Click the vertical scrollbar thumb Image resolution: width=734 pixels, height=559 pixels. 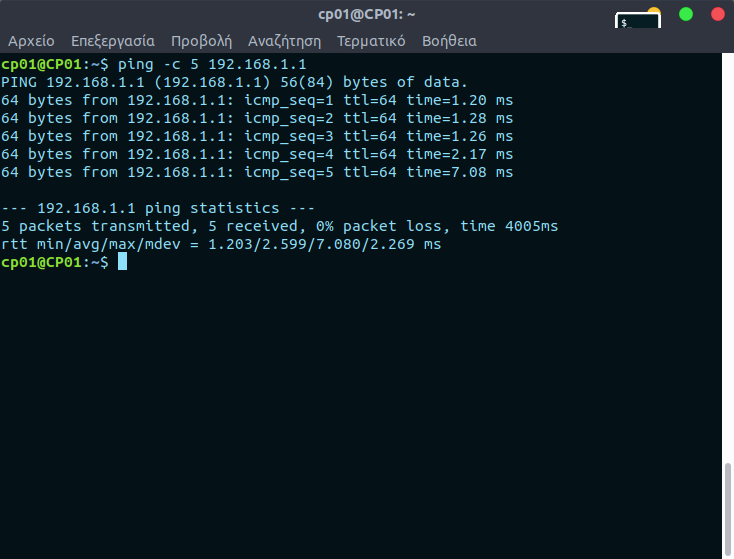728,510
